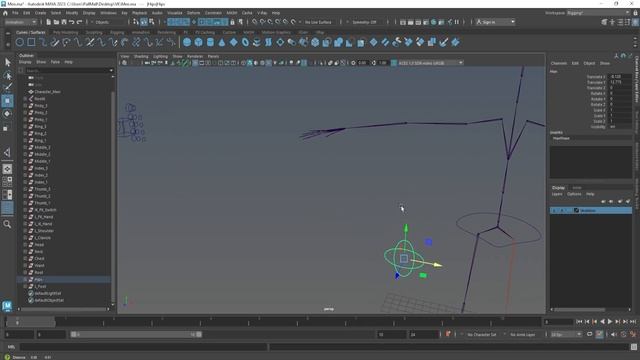This screenshot has width=640, height=360.
Task: Toggle snap to grid
Action: pos(255,22)
